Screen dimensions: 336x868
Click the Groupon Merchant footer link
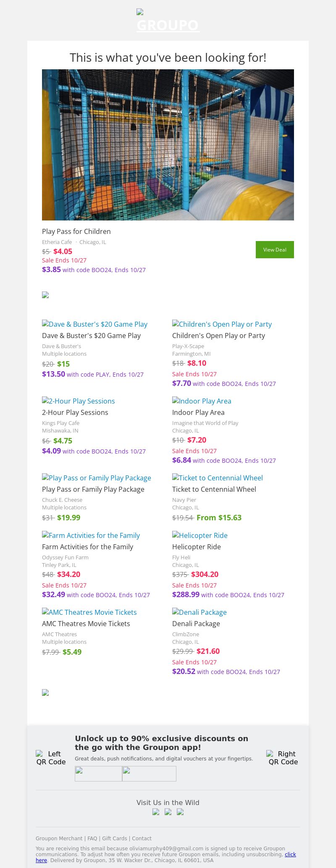tap(59, 838)
